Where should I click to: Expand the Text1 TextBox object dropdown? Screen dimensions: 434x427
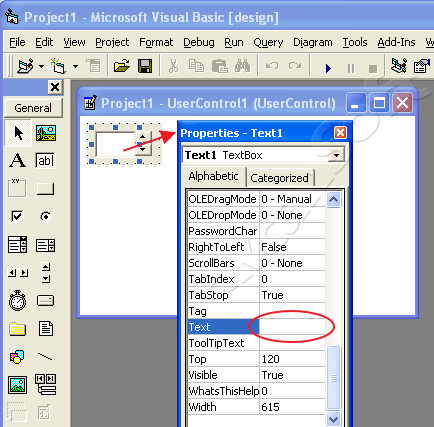coord(336,155)
